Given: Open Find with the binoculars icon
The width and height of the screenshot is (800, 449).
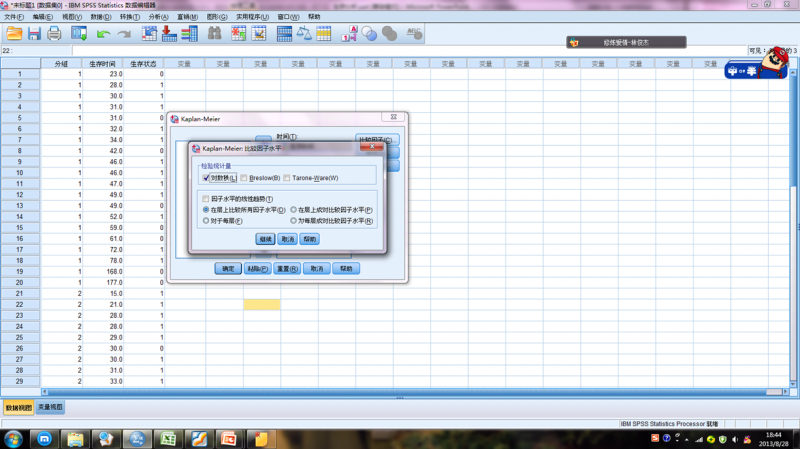Looking at the screenshot, I should (x=214, y=34).
